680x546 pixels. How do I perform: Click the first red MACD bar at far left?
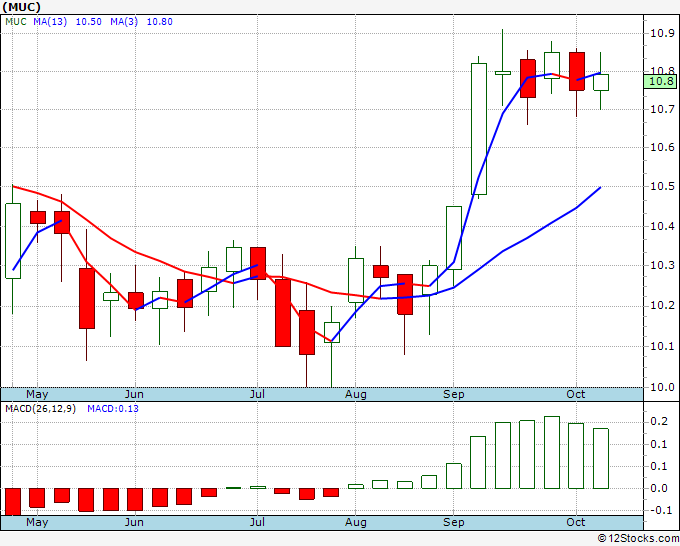[x=13, y=502]
